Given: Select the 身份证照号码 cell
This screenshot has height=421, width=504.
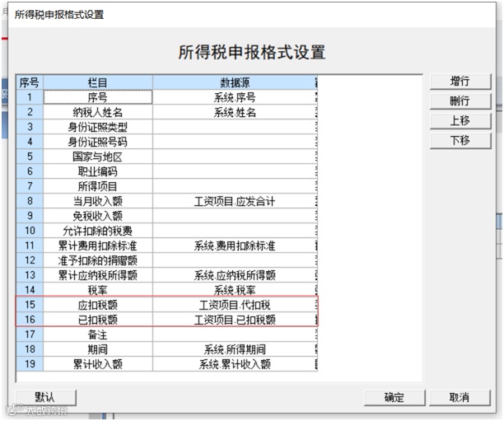Looking at the screenshot, I should tap(98, 142).
